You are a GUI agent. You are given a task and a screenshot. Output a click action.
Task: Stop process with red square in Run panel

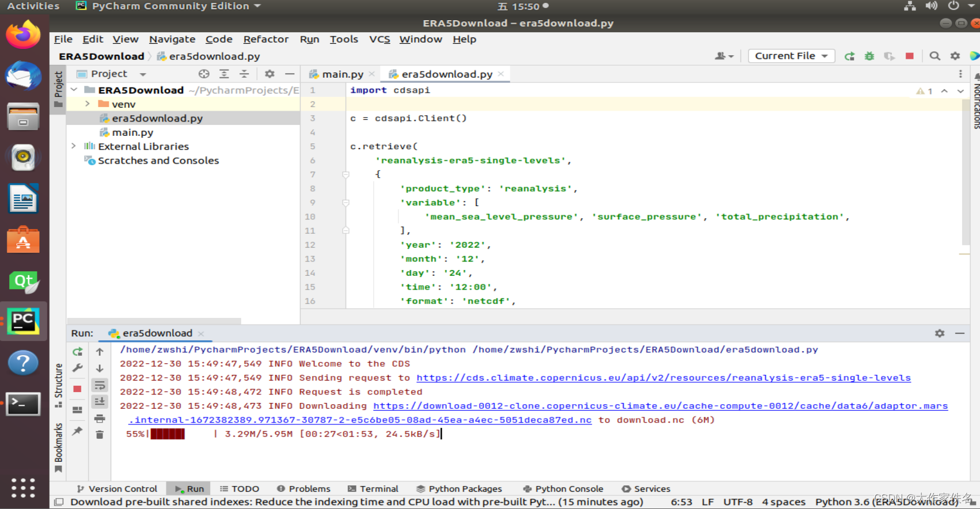[x=78, y=389]
